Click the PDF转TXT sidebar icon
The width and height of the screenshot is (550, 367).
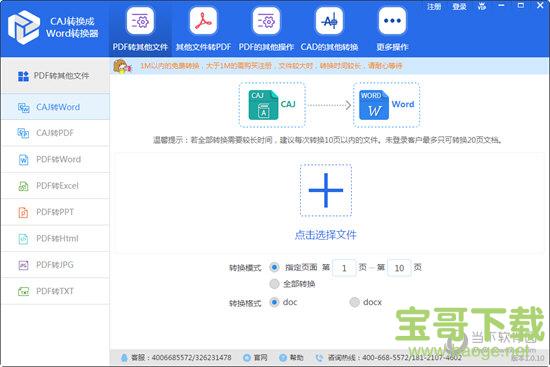click(24, 291)
